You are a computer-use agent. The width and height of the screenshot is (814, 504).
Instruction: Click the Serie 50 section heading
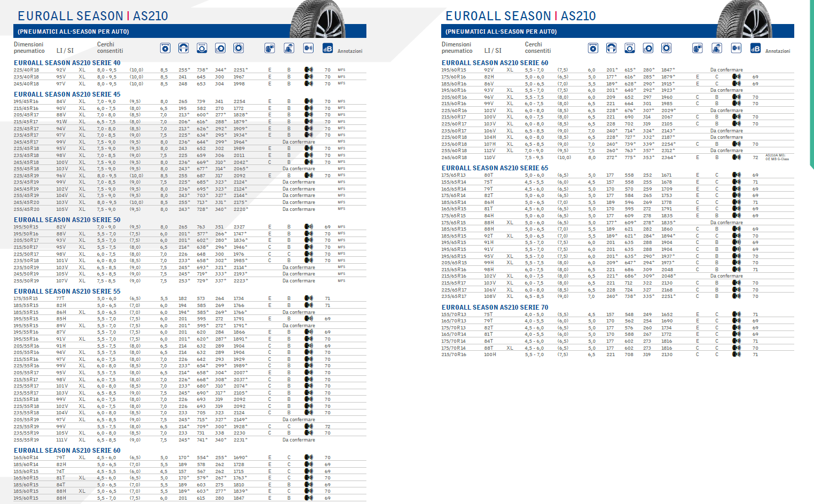67,220
